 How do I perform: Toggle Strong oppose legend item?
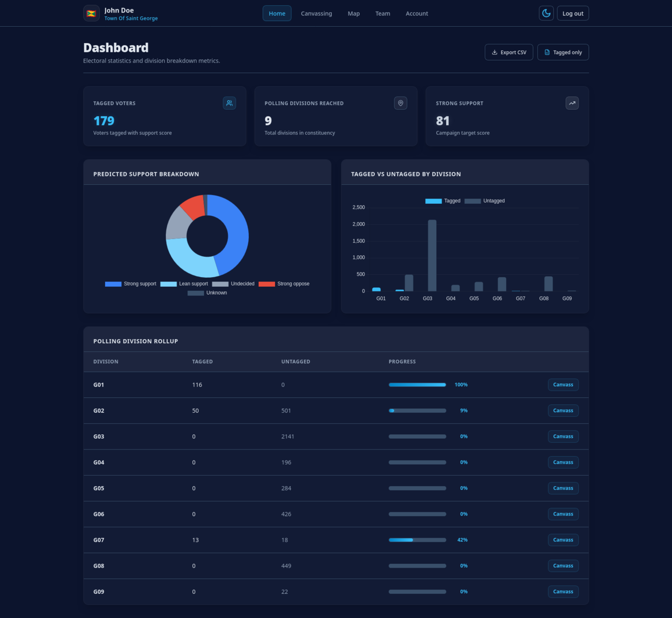click(284, 284)
